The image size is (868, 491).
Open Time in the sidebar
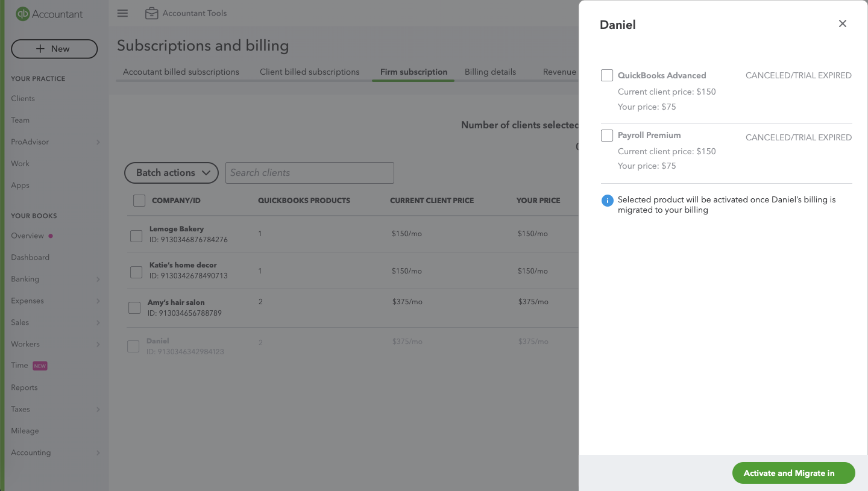click(x=19, y=365)
